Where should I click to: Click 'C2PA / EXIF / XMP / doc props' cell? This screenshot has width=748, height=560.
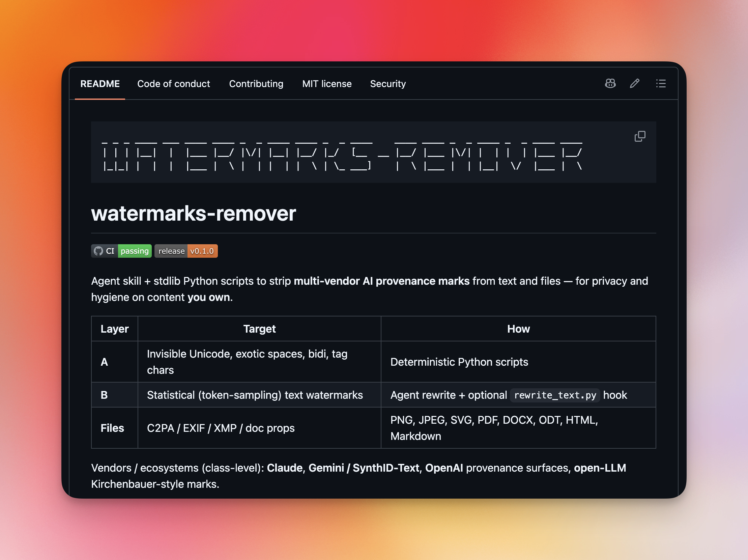pyautogui.click(x=259, y=428)
